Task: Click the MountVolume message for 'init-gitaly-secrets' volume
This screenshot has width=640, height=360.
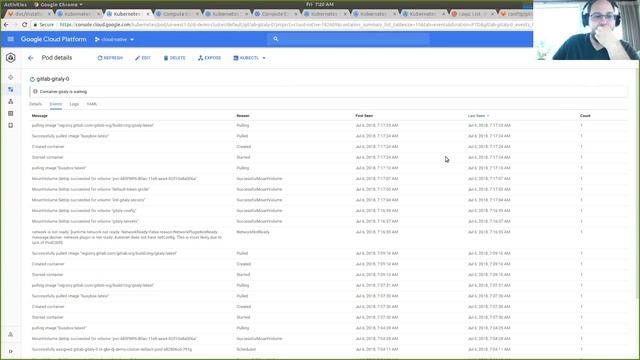Action: coord(89,200)
